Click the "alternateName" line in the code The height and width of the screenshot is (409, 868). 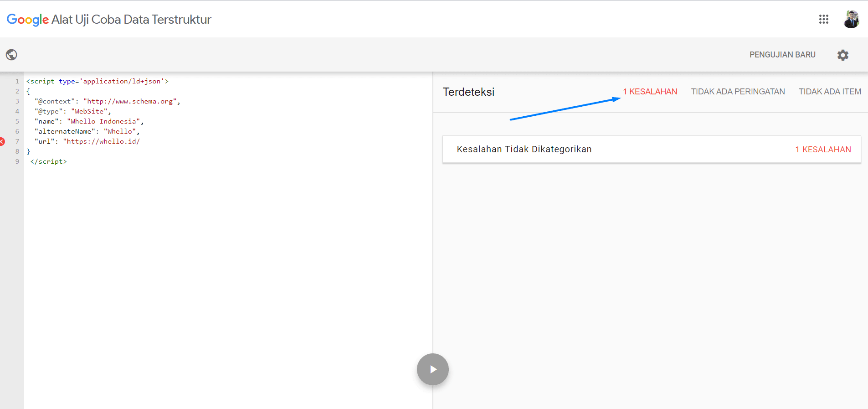[x=87, y=131]
